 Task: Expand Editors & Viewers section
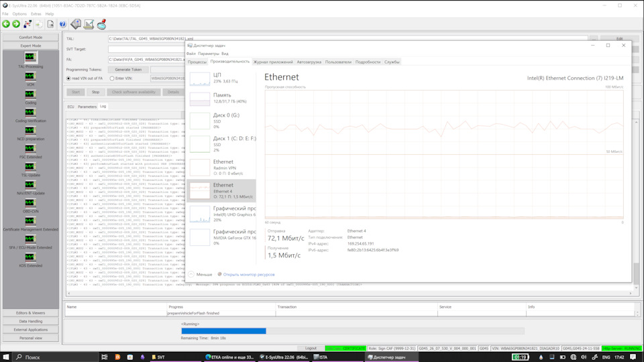30,313
